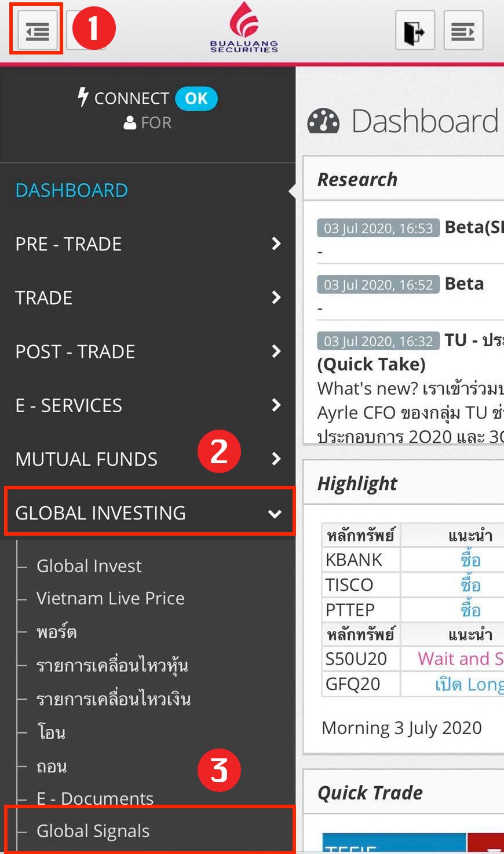Select DASHBOARD in the sidebar

click(71, 190)
